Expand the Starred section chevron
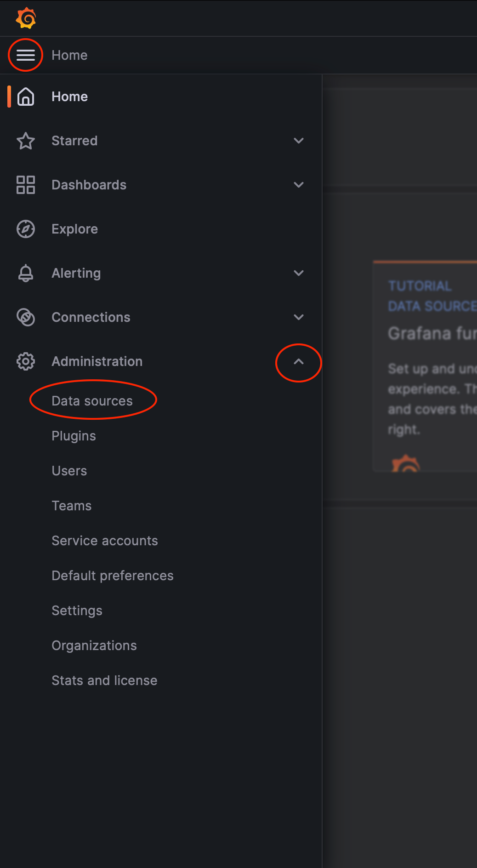 click(299, 141)
